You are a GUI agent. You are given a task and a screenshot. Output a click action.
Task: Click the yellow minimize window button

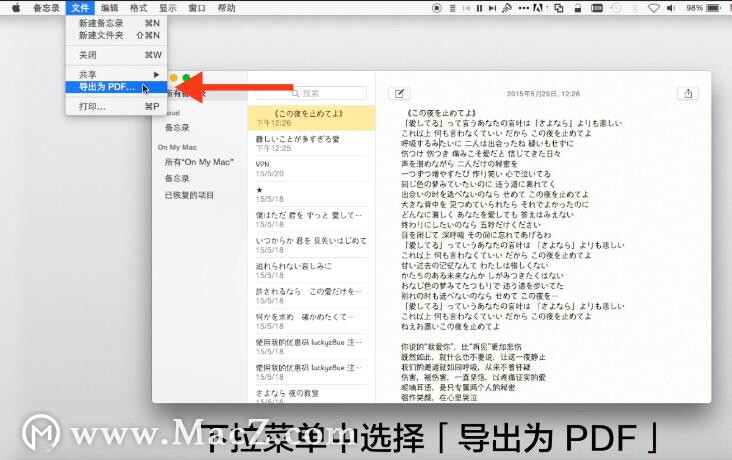coord(174,78)
